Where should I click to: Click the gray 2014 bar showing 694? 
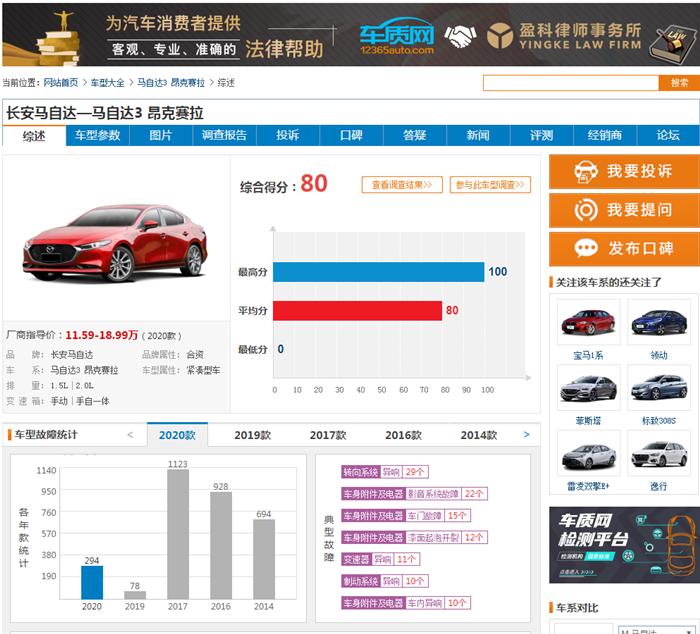[264, 559]
